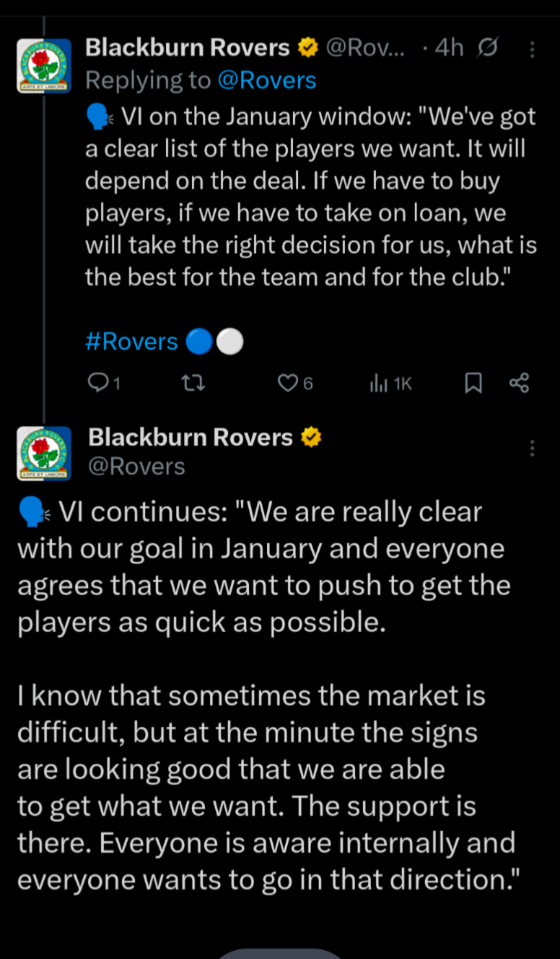The image size is (560, 959).
Task: Open Blackburn Rovers avatar in reply tweet
Action: 44,65
